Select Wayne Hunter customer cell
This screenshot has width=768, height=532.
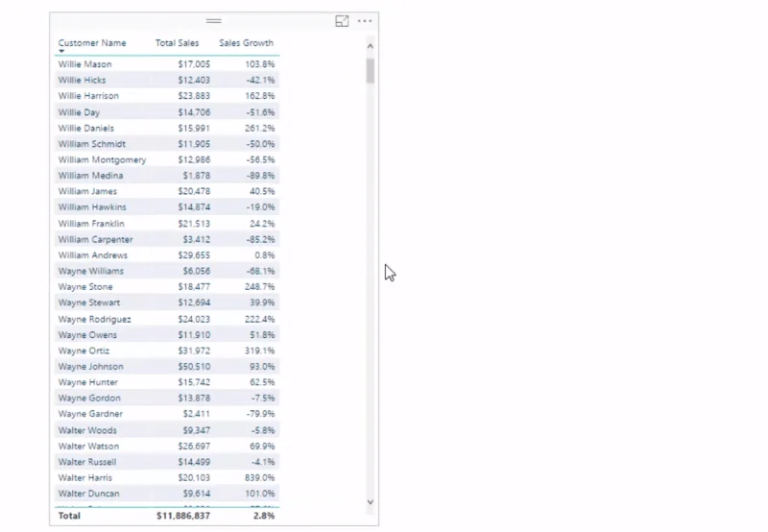88,382
